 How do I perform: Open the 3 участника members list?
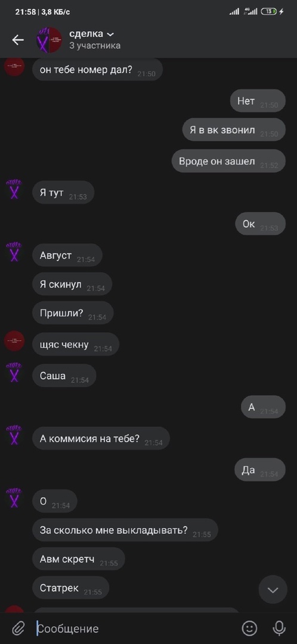pyautogui.click(x=95, y=46)
